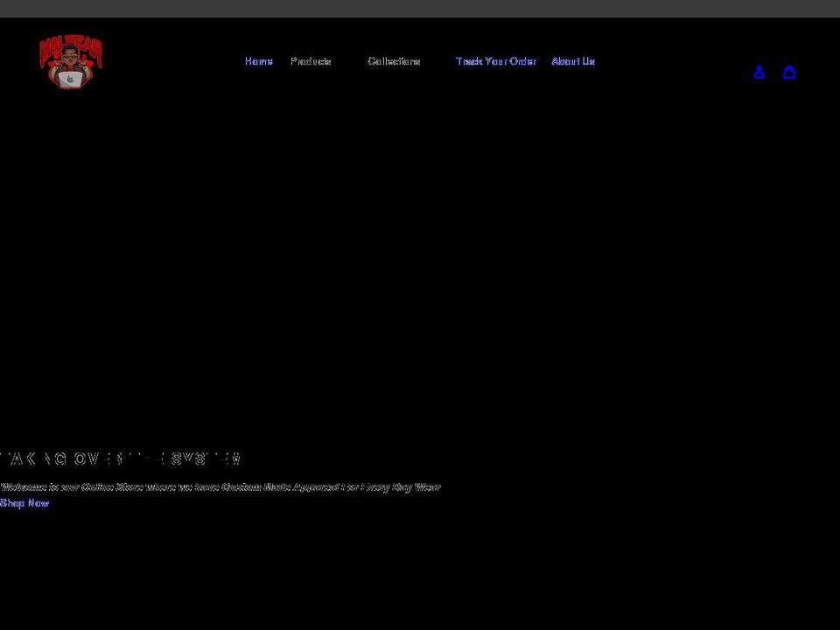Go to the Home menu link
The image size is (840, 630).
[259, 61]
